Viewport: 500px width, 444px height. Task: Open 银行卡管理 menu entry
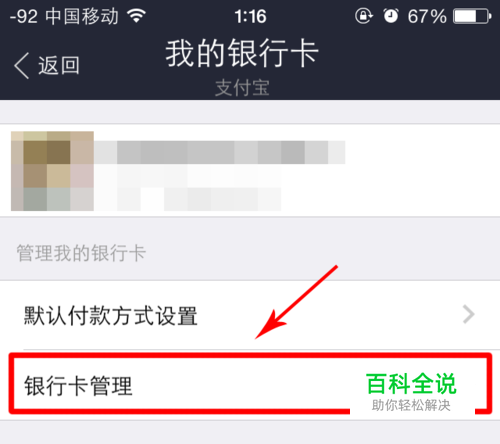[x=250, y=384]
